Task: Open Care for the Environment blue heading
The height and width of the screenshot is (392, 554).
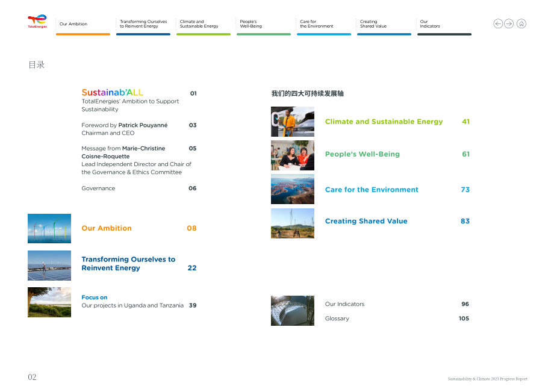Action: 372,190
